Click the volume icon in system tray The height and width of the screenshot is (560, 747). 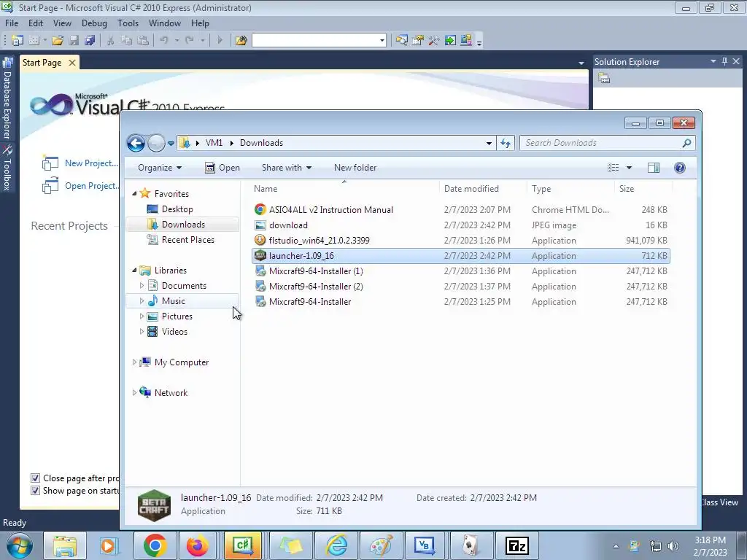673,546
